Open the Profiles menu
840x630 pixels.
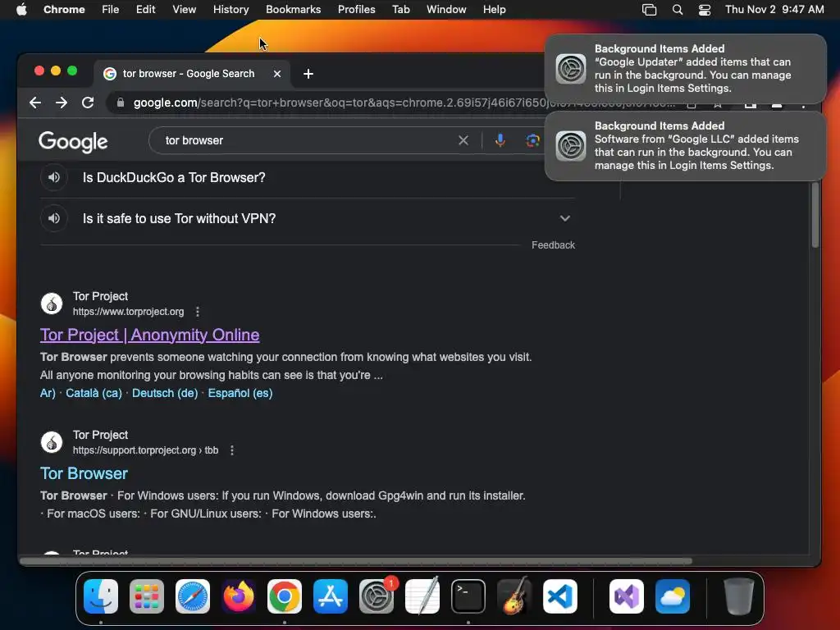click(356, 9)
